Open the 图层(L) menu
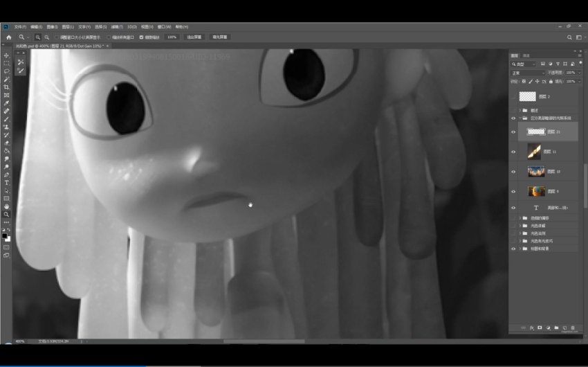 (68, 27)
